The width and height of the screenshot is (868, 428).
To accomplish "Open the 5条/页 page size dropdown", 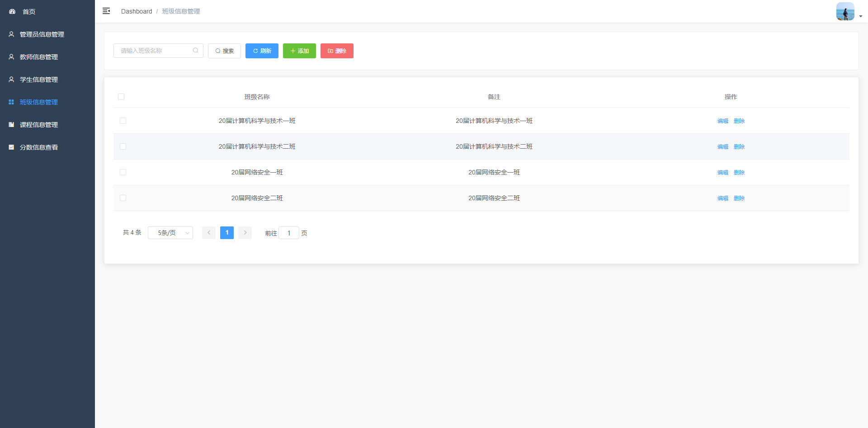I will pyautogui.click(x=170, y=233).
